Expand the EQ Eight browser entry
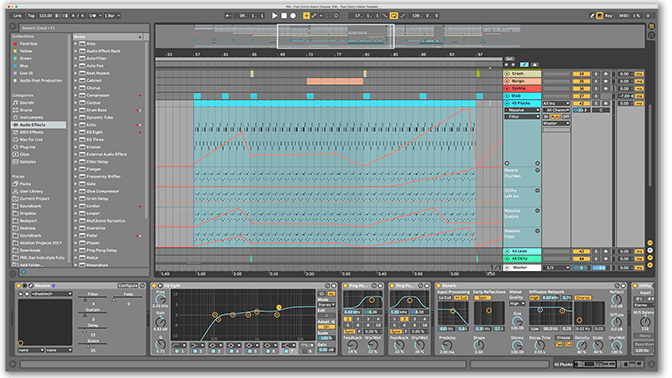Image resolution: width=672 pixels, height=378 pixels. (75, 132)
